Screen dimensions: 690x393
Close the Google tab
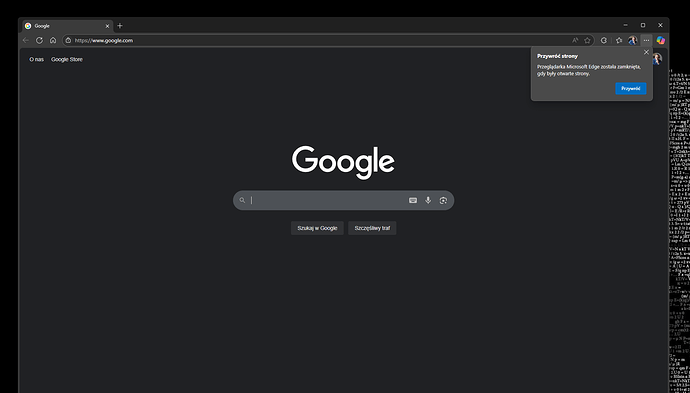(x=107, y=26)
